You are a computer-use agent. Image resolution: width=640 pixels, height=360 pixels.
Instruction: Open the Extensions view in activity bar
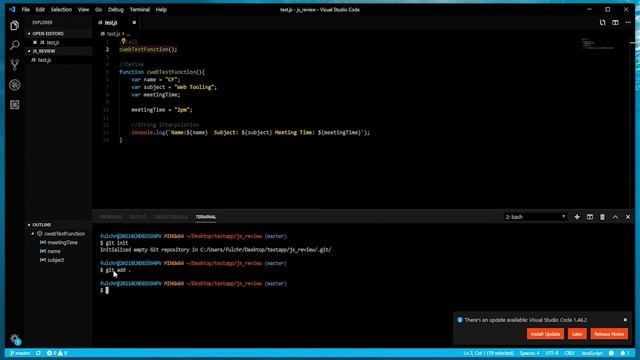[15, 105]
